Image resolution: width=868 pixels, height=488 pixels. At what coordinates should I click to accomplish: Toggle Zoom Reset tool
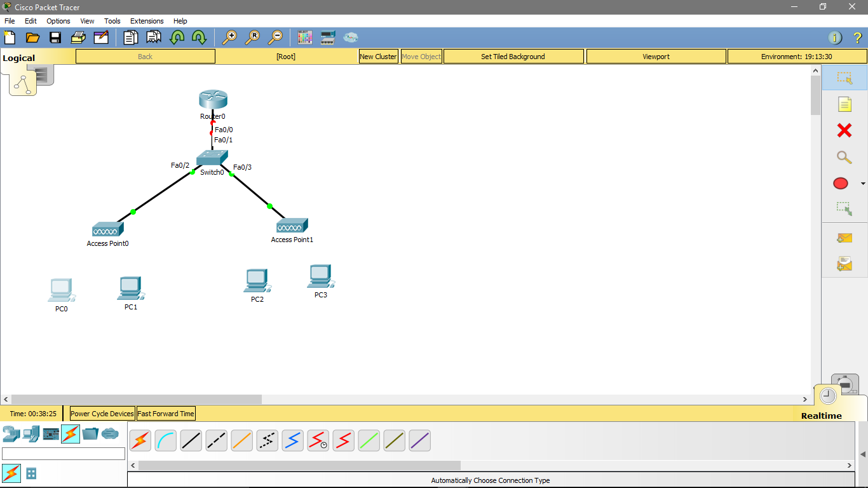pyautogui.click(x=254, y=37)
